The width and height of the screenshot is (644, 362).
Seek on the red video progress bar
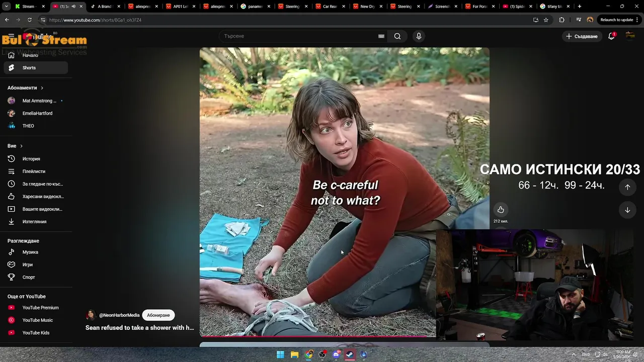[x=318, y=336]
